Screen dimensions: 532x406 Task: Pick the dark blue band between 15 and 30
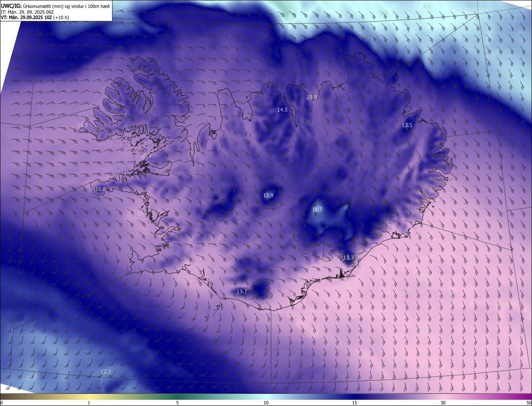[399, 397]
